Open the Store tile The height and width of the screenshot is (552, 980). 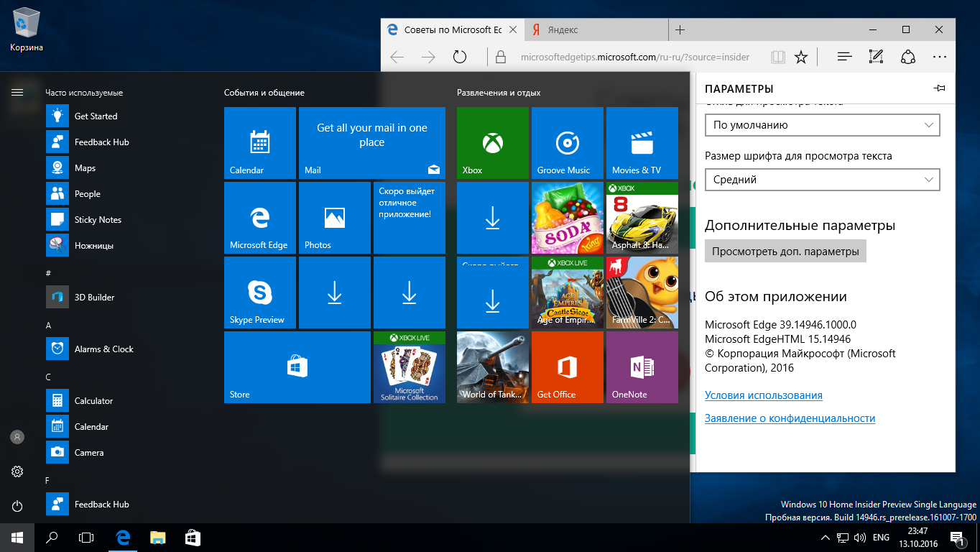pyautogui.click(x=297, y=367)
